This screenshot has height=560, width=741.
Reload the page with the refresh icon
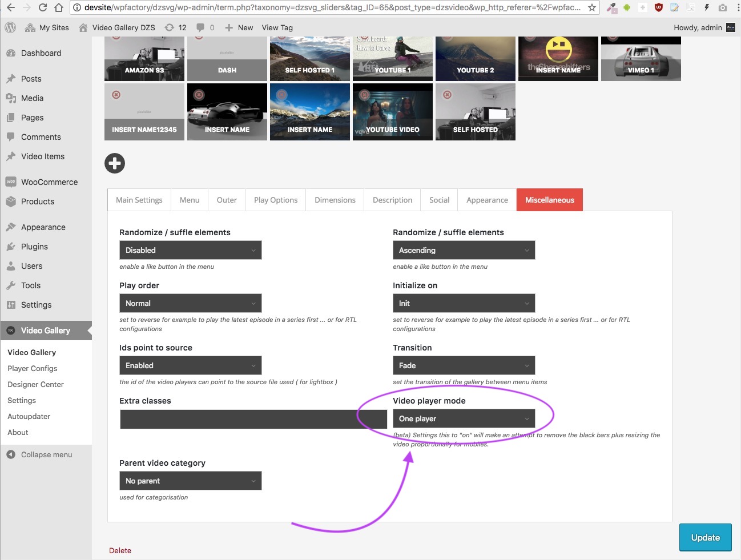click(x=43, y=7)
